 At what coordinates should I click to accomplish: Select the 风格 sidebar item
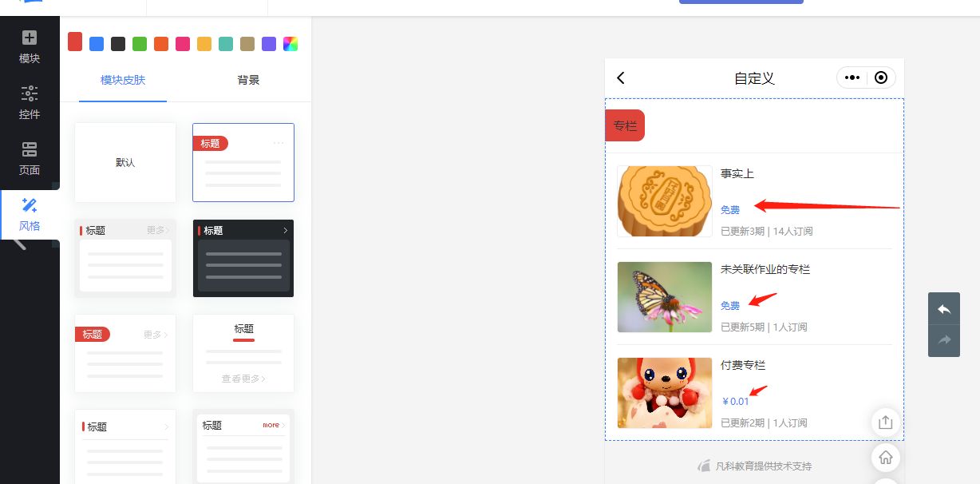click(x=30, y=214)
